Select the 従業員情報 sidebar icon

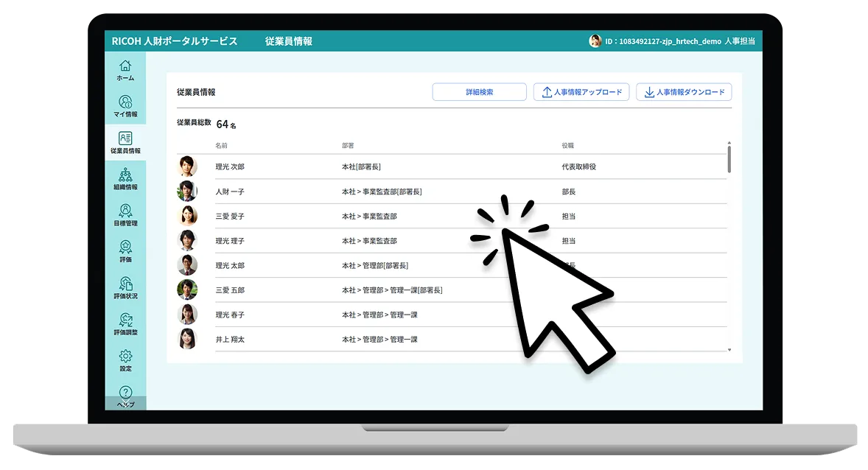tap(125, 142)
